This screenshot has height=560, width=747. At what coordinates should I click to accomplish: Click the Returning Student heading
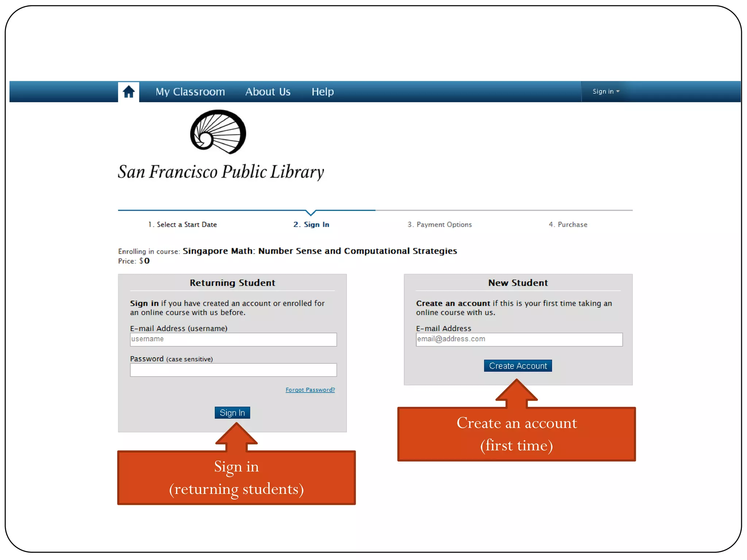(232, 283)
